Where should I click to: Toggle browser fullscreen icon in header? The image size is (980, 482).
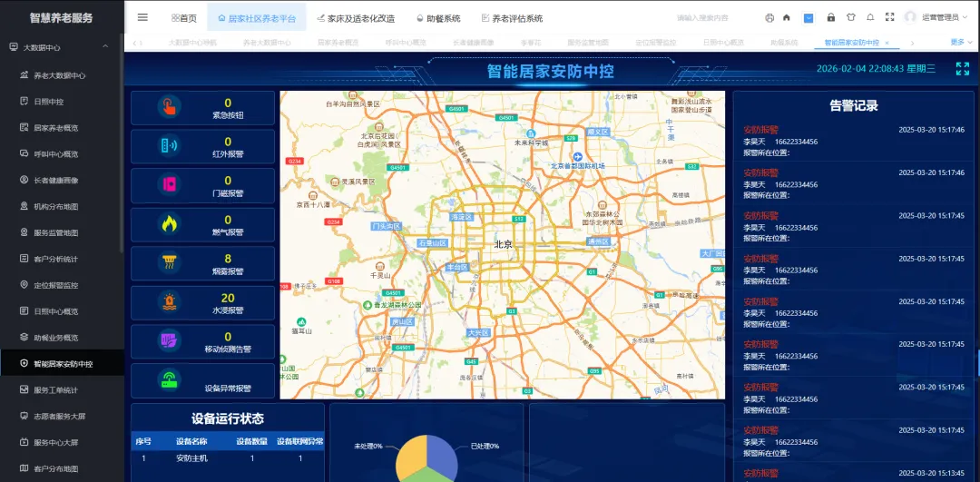tap(890, 17)
